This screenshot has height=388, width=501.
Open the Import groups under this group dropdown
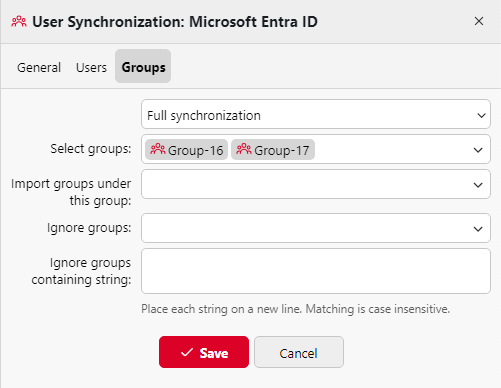pyautogui.click(x=316, y=184)
